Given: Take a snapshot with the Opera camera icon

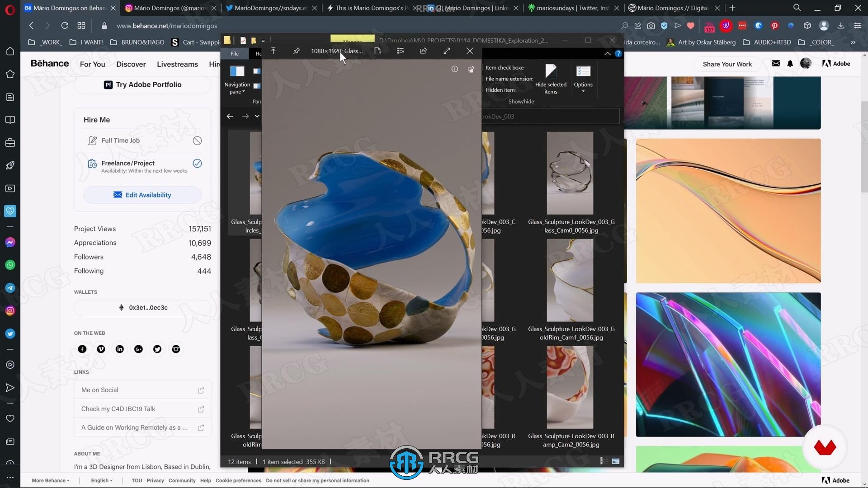Looking at the screenshot, I should pyautogui.click(x=651, y=26).
